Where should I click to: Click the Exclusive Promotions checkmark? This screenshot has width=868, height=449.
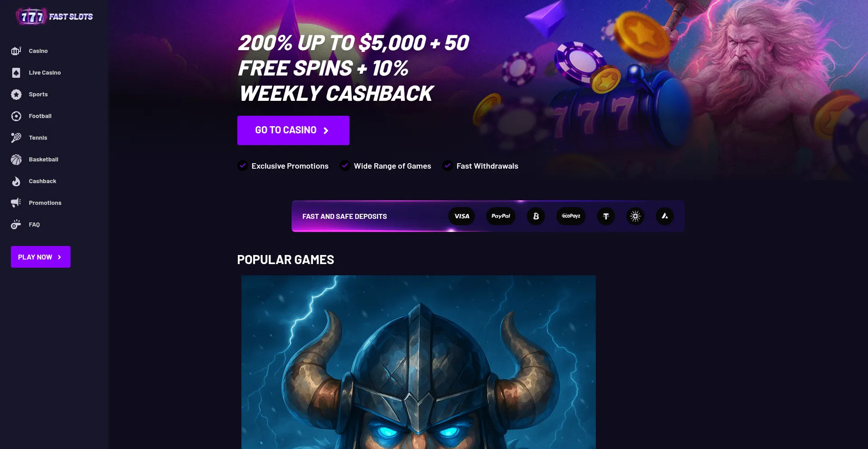tap(243, 165)
